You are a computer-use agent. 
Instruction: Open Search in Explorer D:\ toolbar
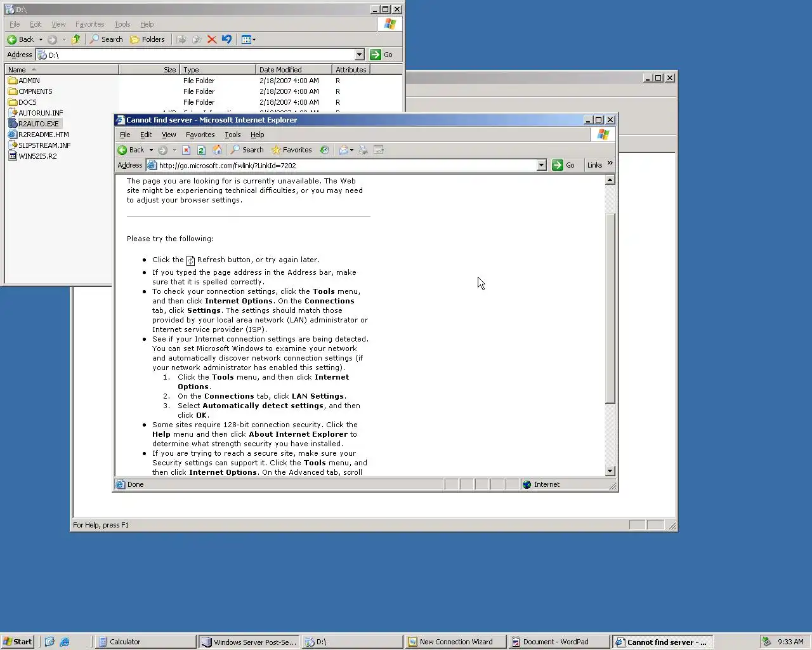[106, 39]
